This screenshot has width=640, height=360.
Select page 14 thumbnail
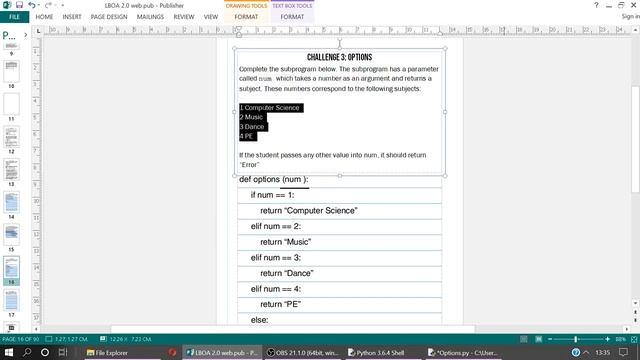pos(11,202)
